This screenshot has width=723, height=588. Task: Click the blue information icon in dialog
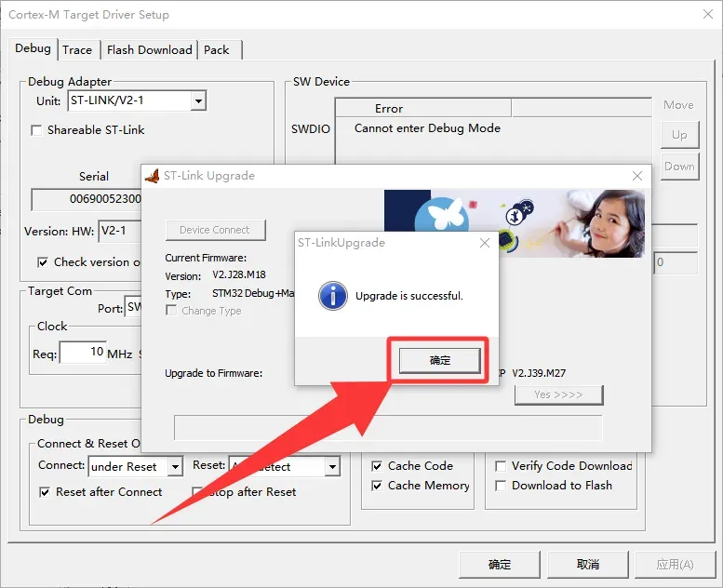pos(332,296)
